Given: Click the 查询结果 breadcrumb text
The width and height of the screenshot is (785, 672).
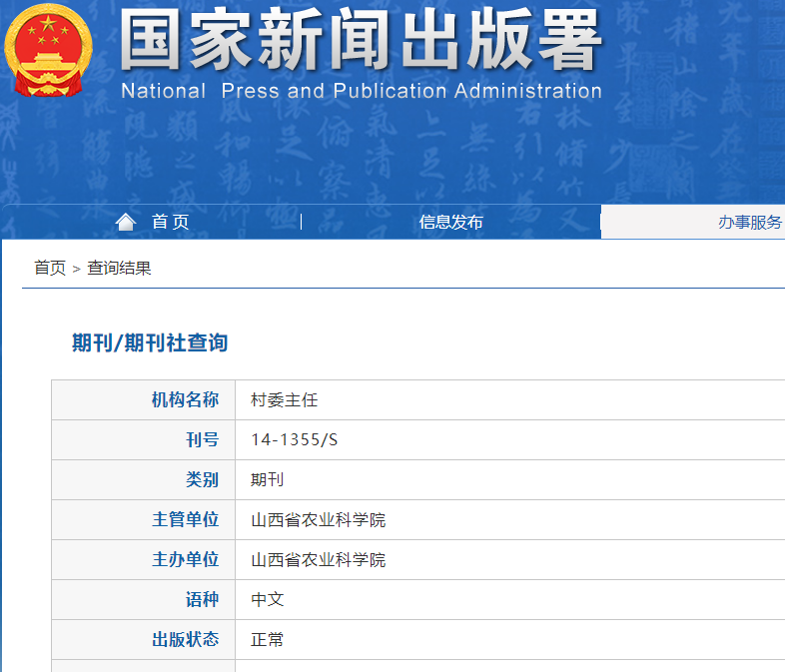Looking at the screenshot, I should 119,268.
